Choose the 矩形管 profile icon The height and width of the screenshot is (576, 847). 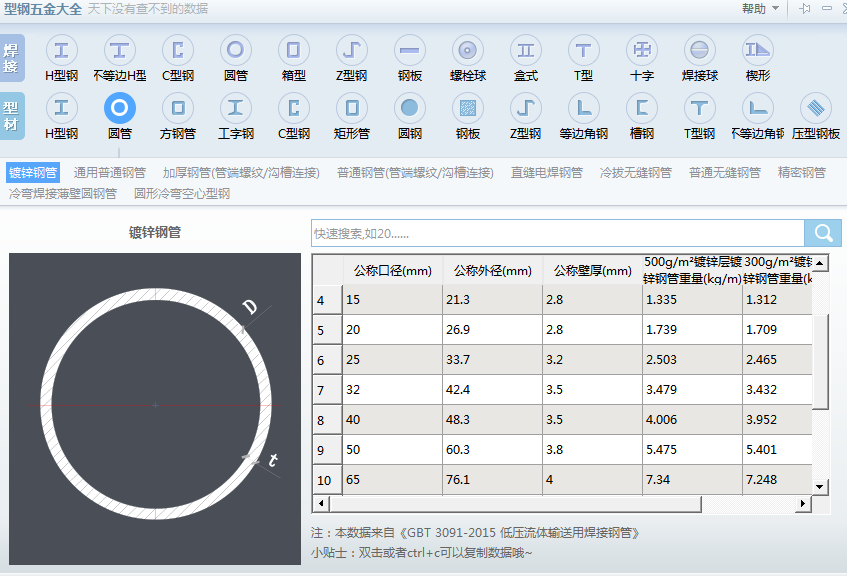[x=352, y=108]
